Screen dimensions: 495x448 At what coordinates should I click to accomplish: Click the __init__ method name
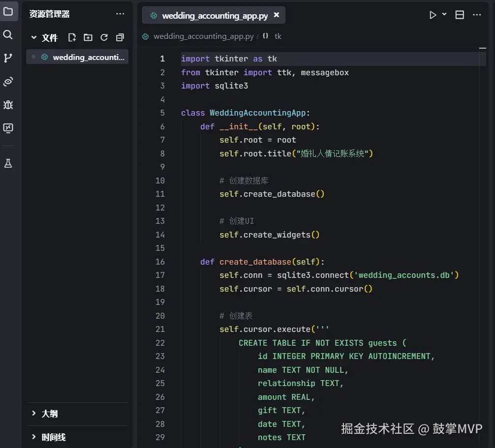tap(238, 126)
